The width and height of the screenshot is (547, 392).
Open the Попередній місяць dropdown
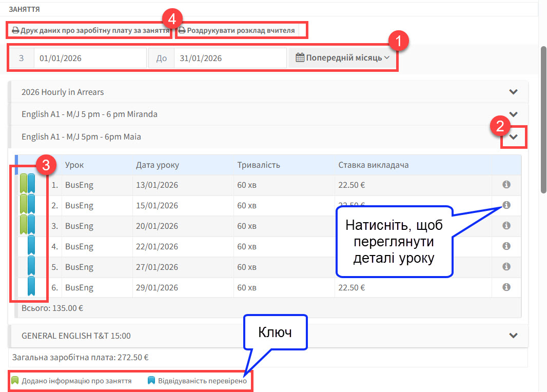coord(343,58)
